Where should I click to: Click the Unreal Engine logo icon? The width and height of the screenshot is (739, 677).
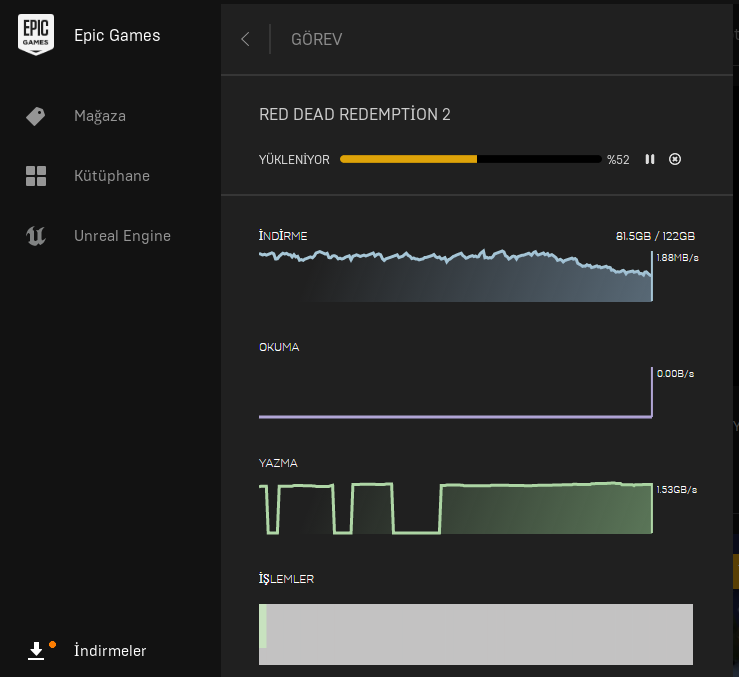point(36,236)
